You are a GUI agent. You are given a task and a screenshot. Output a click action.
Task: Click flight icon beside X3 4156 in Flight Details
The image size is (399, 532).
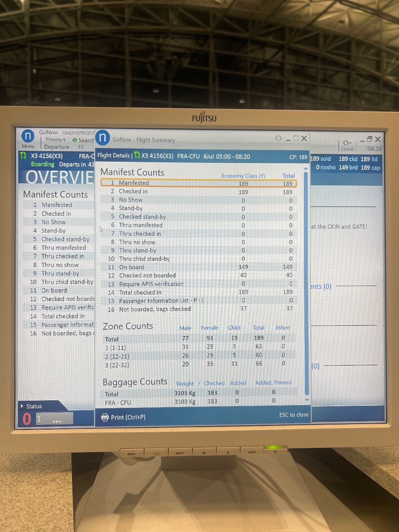[x=137, y=156]
